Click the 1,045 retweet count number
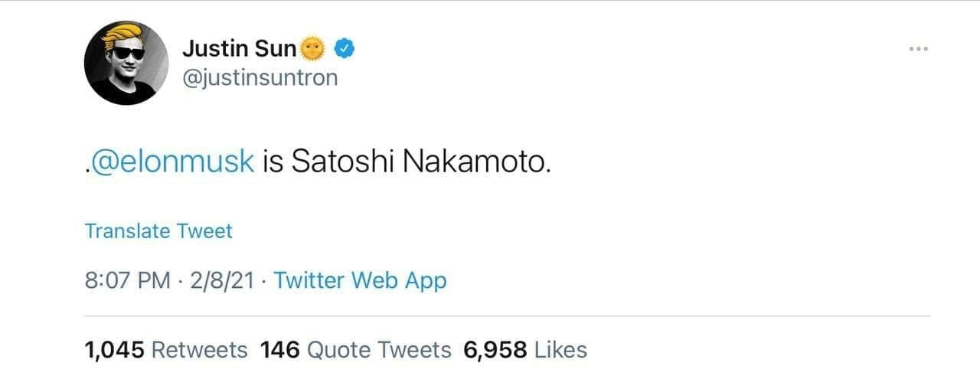 point(114,350)
